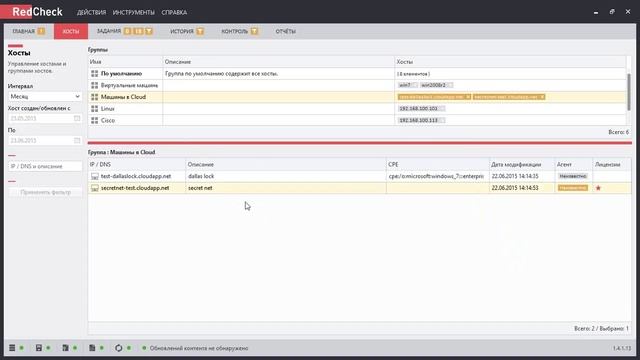Click the red license star for secretnet-test

[598, 188]
